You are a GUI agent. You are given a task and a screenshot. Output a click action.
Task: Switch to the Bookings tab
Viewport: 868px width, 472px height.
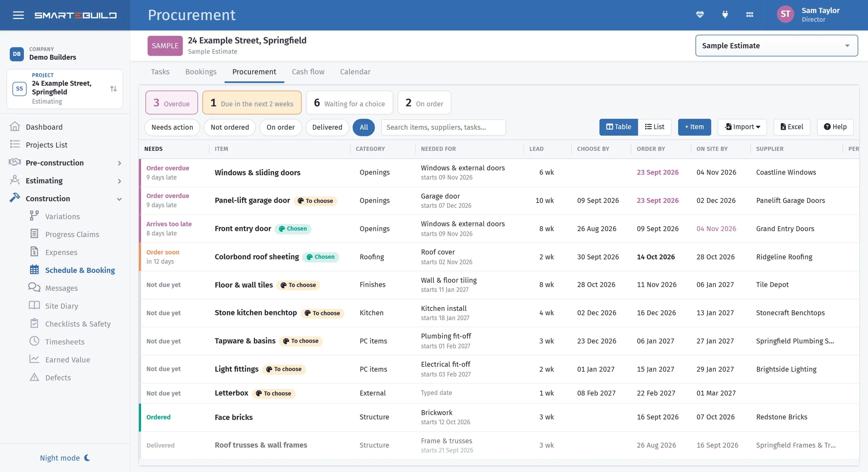click(x=201, y=72)
